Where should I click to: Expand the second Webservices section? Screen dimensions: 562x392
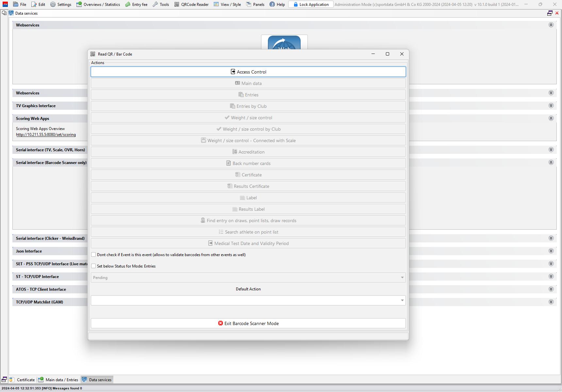(x=551, y=93)
